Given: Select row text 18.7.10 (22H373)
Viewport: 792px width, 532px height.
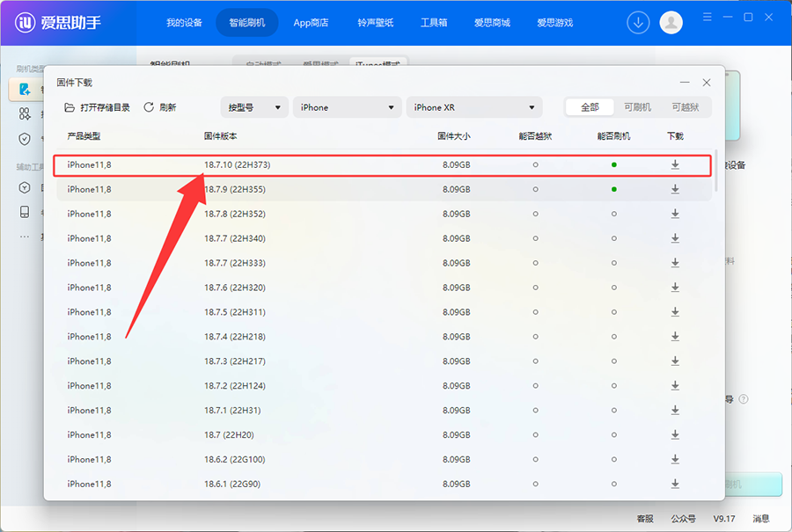Looking at the screenshot, I should [x=237, y=164].
